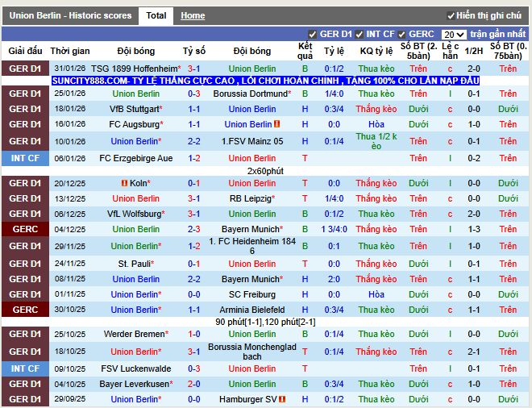This screenshot has width=532, height=408.
Task: Open the VfL Wolfsburg team link
Action: click(x=134, y=214)
